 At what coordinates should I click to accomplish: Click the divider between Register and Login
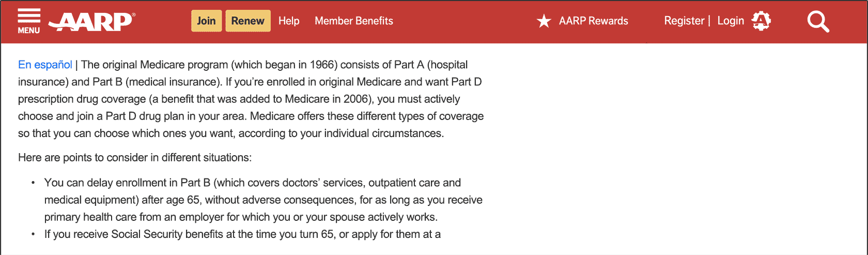click(x=709, y=21)
